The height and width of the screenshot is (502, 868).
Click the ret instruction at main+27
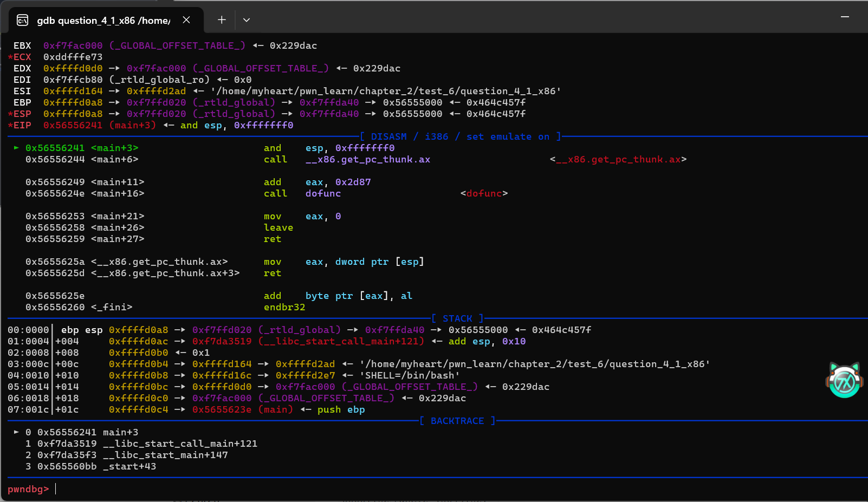pos(273,239)
